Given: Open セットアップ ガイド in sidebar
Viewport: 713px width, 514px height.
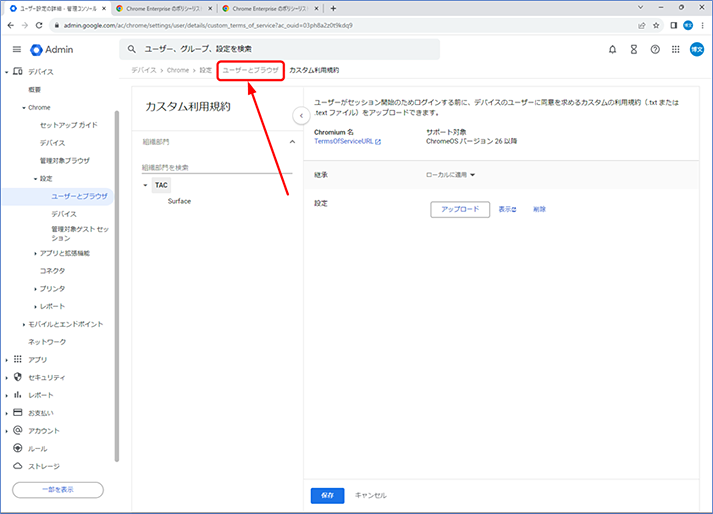Looking at the screenshot, I should 69,125.
